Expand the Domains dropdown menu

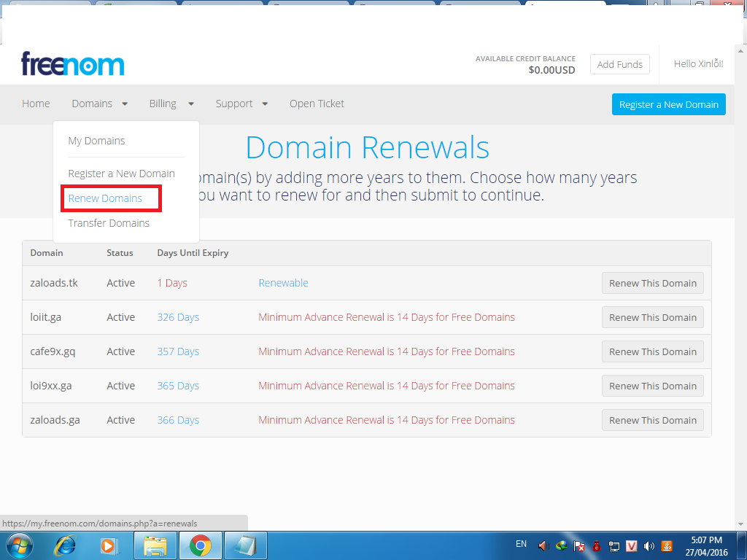click(99, 104)
